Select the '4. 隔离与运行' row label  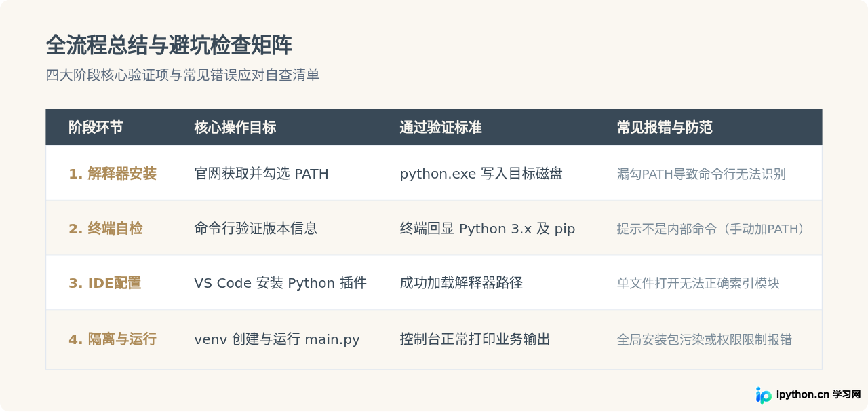pos(113,339)
